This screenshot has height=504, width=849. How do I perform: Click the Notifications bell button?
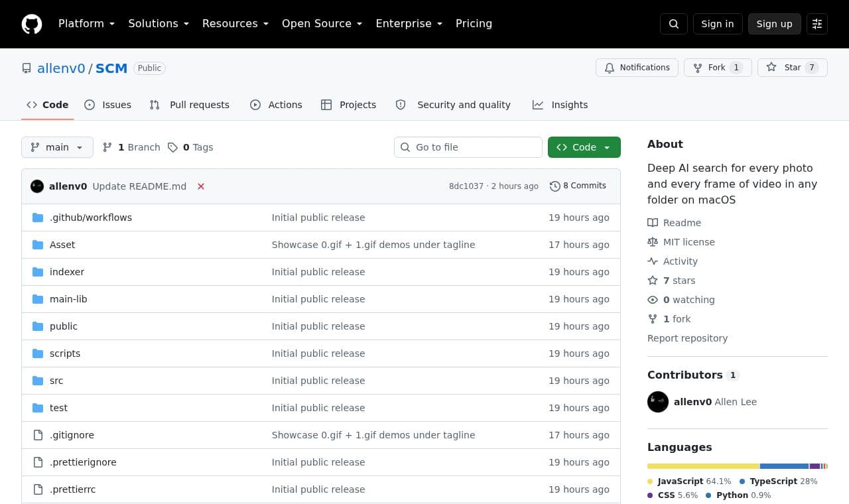(637, 68)
